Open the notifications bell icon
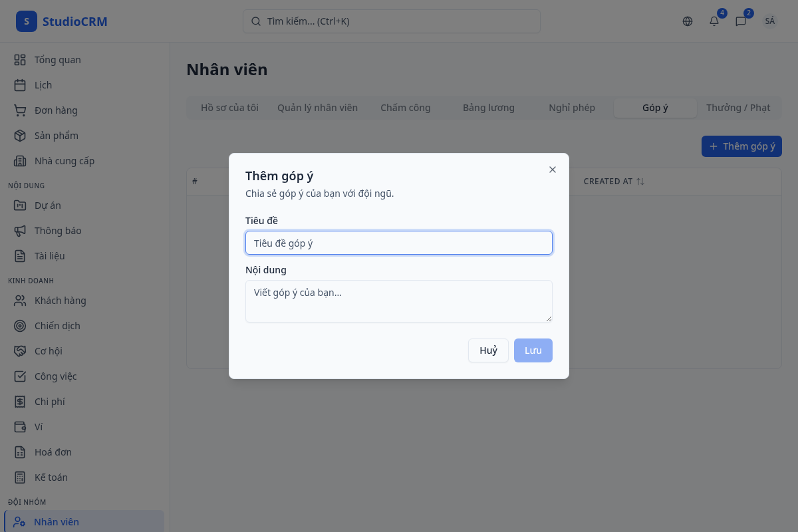The image size is (798, 532). 714,21
